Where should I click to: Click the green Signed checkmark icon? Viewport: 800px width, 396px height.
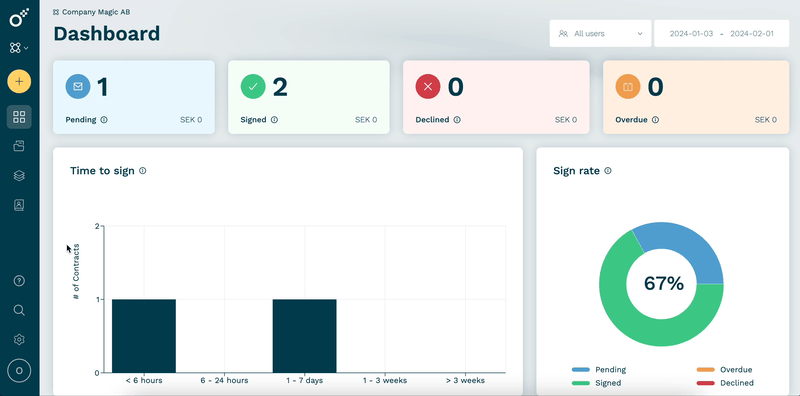click(x=253, y=87)
